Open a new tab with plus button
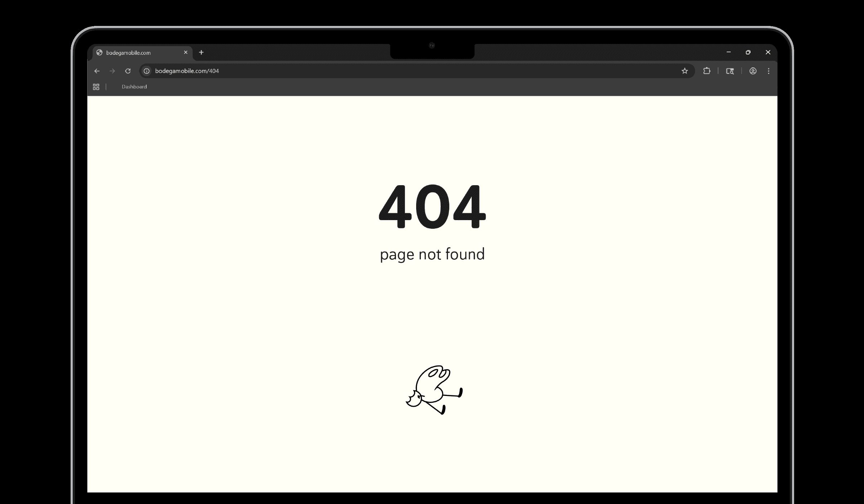864x504 pixels. click(201, 52)
